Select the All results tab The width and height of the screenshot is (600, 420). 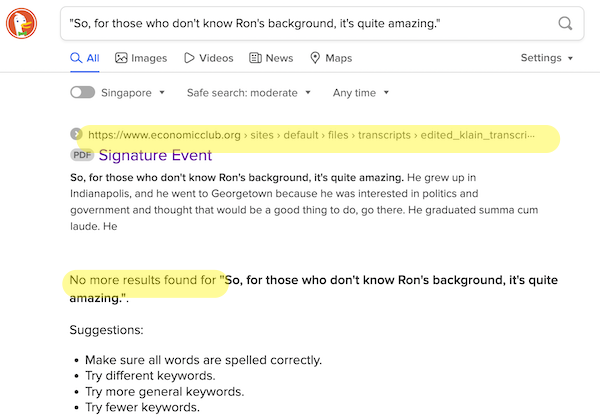(x=85, y=58)
